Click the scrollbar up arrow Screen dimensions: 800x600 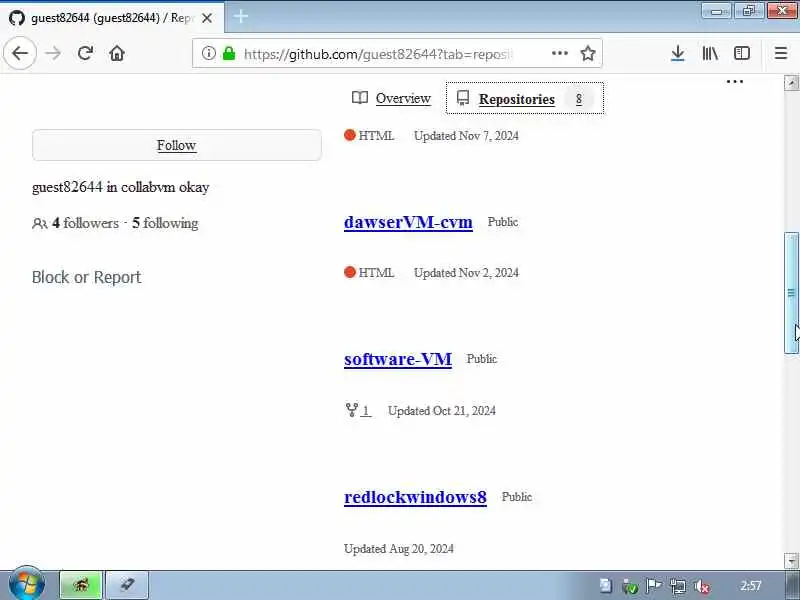791,83
